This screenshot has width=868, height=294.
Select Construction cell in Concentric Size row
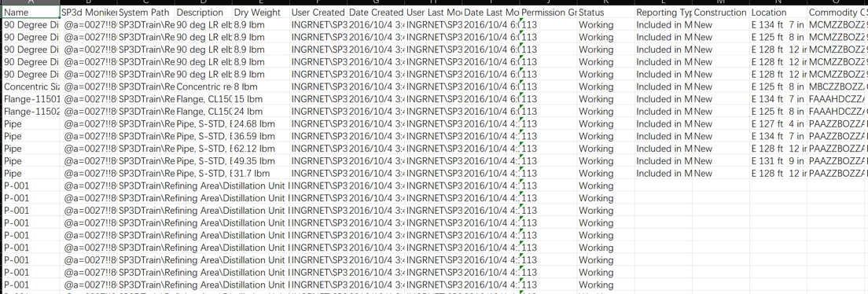(x=722, y=86)
